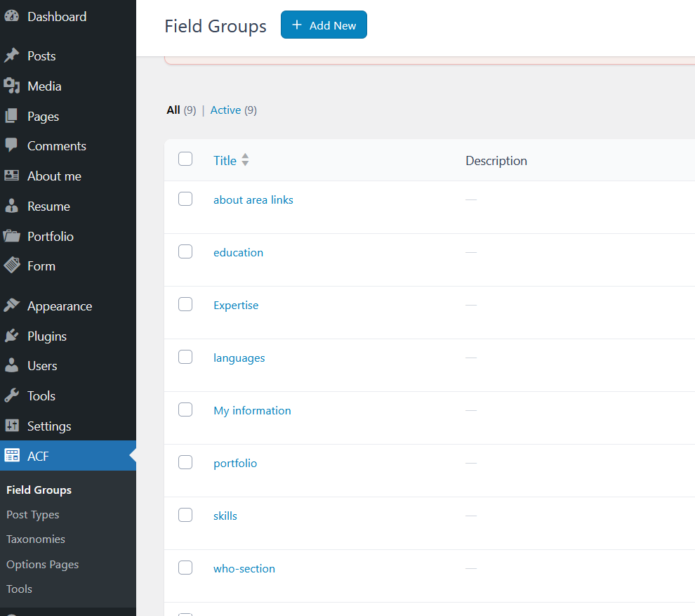Open the Media menu
Image resolution: width=695 pixels, height=616 pixels.
coord(44,86)
